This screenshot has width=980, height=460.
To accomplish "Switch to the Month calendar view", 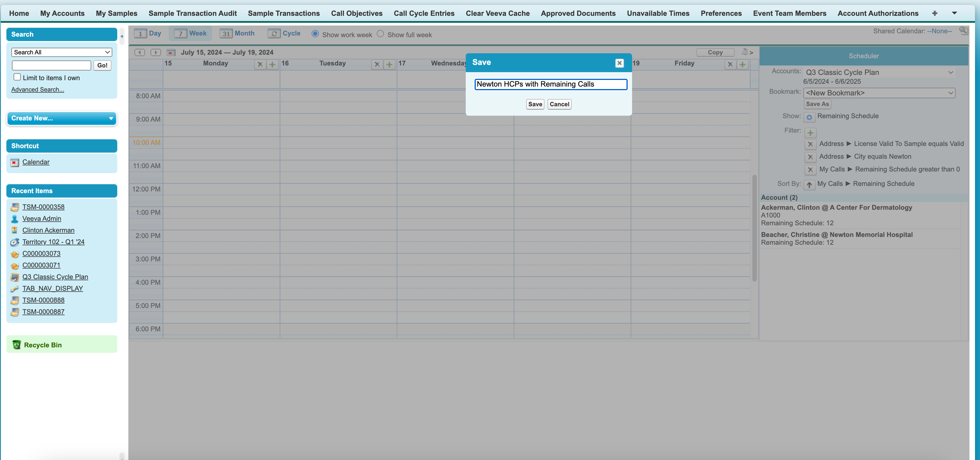I will tap(237, 34).
